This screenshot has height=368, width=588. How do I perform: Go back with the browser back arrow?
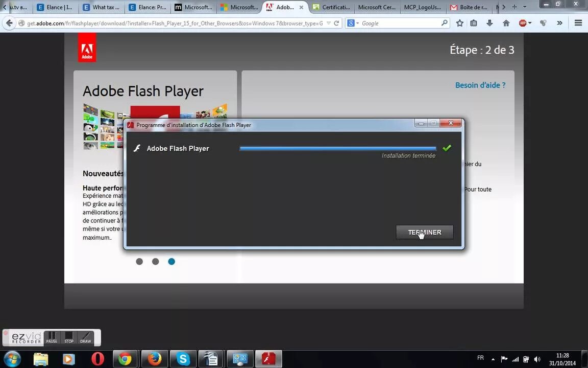(9, 24)
